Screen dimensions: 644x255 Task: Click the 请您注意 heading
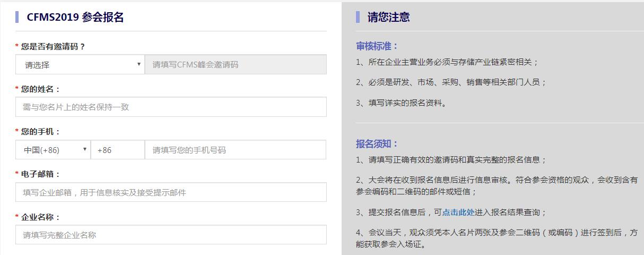(388, 17)
